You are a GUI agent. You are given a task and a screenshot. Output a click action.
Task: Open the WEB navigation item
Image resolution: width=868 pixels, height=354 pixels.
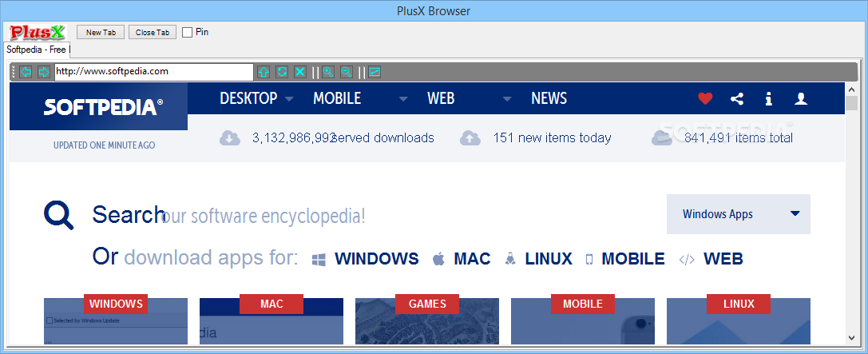(x=441, y=98)
